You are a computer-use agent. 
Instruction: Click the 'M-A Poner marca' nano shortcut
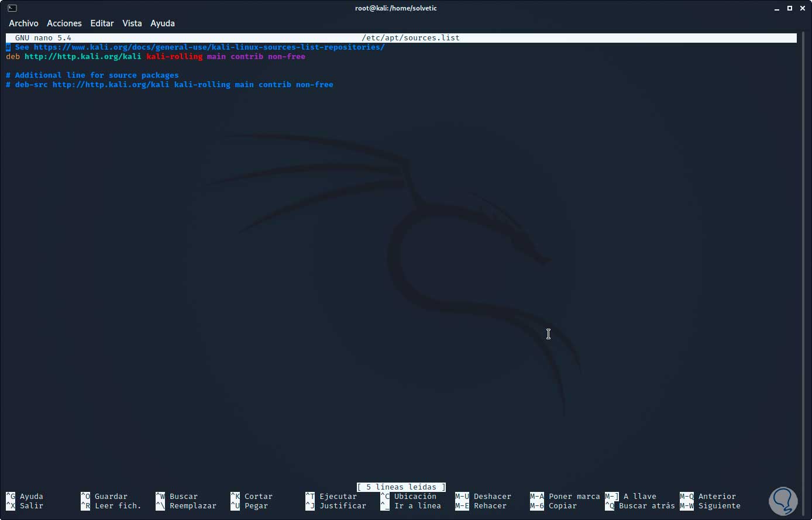565,497
